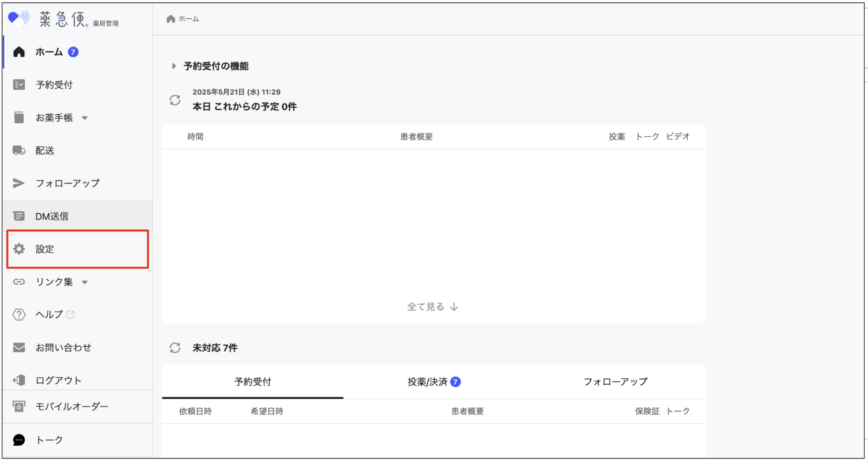Open the トーク chat icon
Image resolution: width=868 pixels, height=463 pixels.
pyautogui.click(x=19, y=440)
